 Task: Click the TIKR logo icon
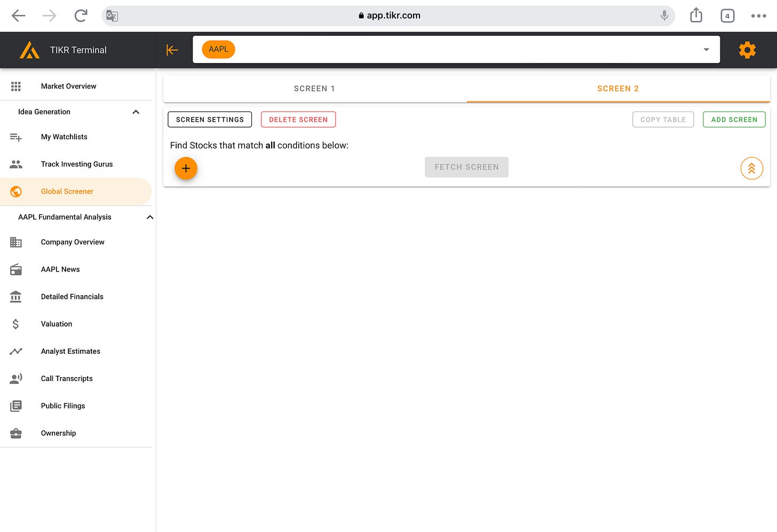(x=29, y=50)
